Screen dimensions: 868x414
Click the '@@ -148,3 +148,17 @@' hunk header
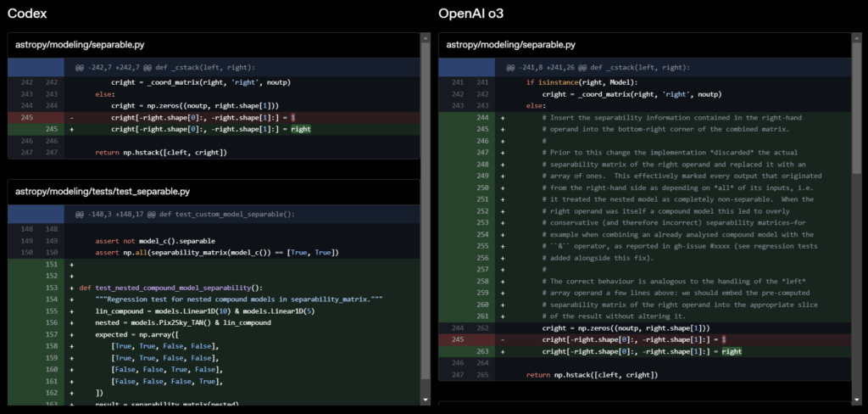(x=214, y=214)
